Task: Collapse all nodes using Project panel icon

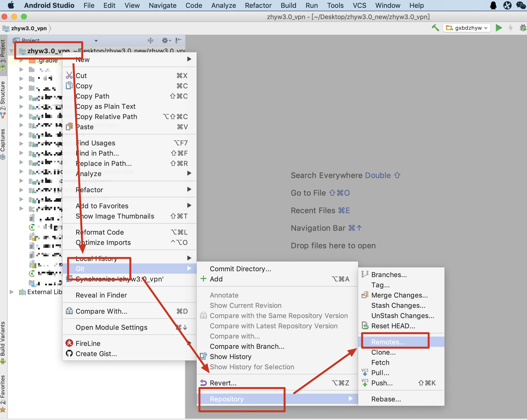Action: (x=150, y=40)
